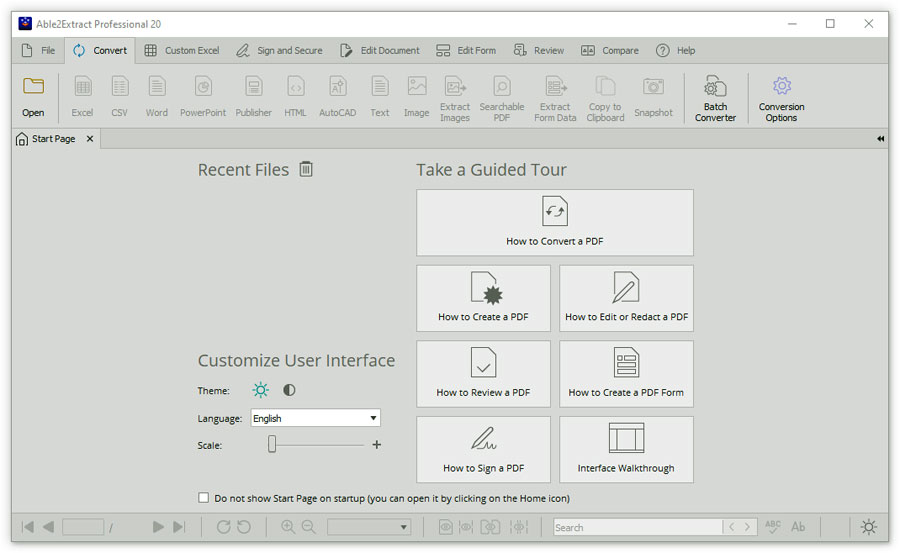
Task: Convert to Excel format
Action: click(82, 96)
